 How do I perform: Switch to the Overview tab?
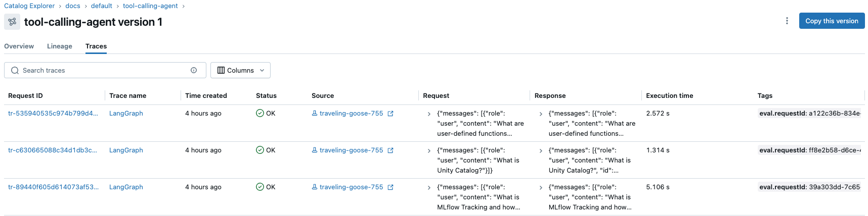(19, 46)
